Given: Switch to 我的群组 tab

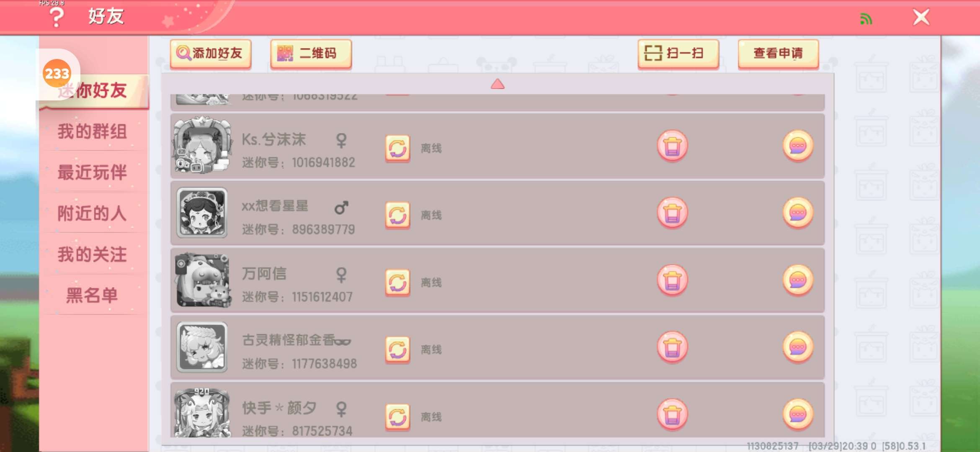Looking at the screenshot, I should [x=92, y=131].
